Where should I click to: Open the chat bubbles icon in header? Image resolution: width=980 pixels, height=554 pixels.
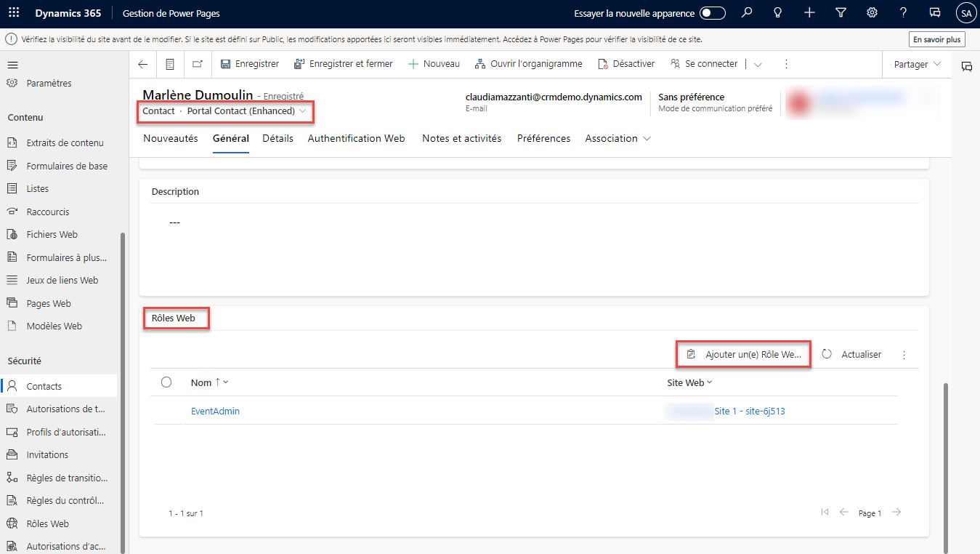935,13
